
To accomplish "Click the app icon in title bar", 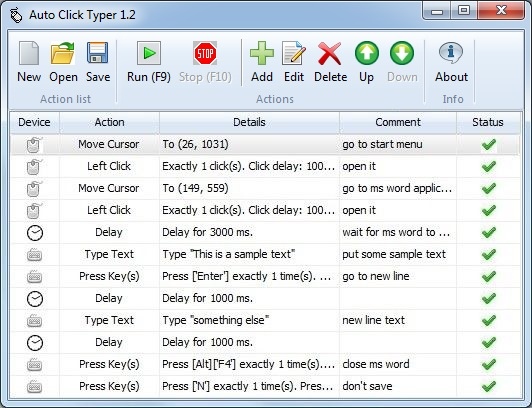I will (x=16, y=15).
